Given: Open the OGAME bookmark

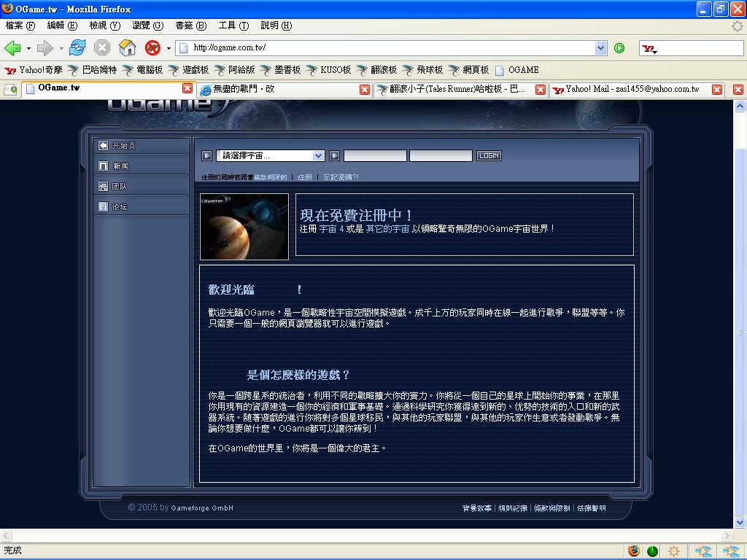Looking at the screenshot, I should coord(517,70).
